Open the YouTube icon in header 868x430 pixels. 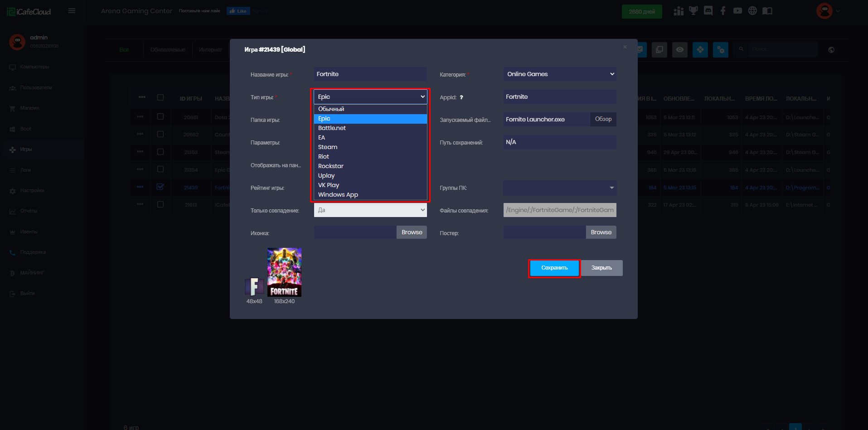tap(737, 11)
